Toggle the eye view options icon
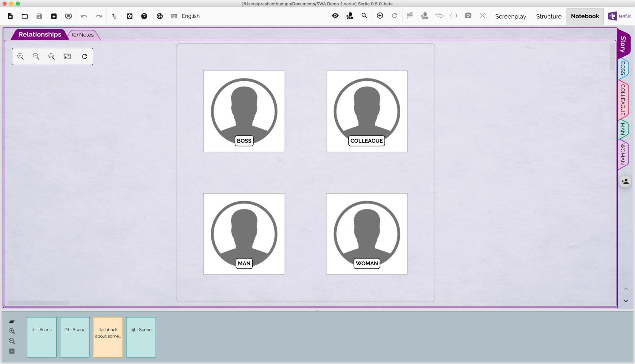Screen dimensions: 635x364 coord(335,16)
